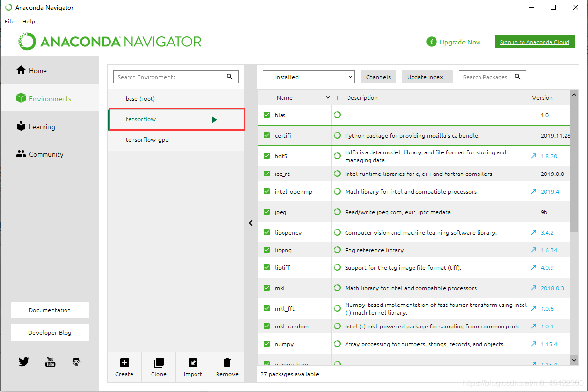Click the Description column header
The image size is (588, 392).
[362, 98]
